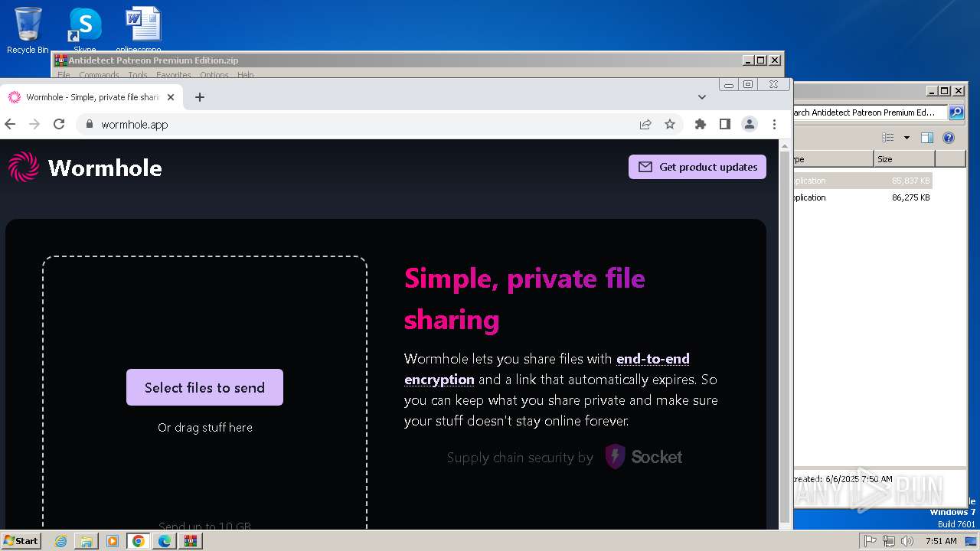Switch to WinRAR taskbar icon
980x551 pixels.
[191, 541]
